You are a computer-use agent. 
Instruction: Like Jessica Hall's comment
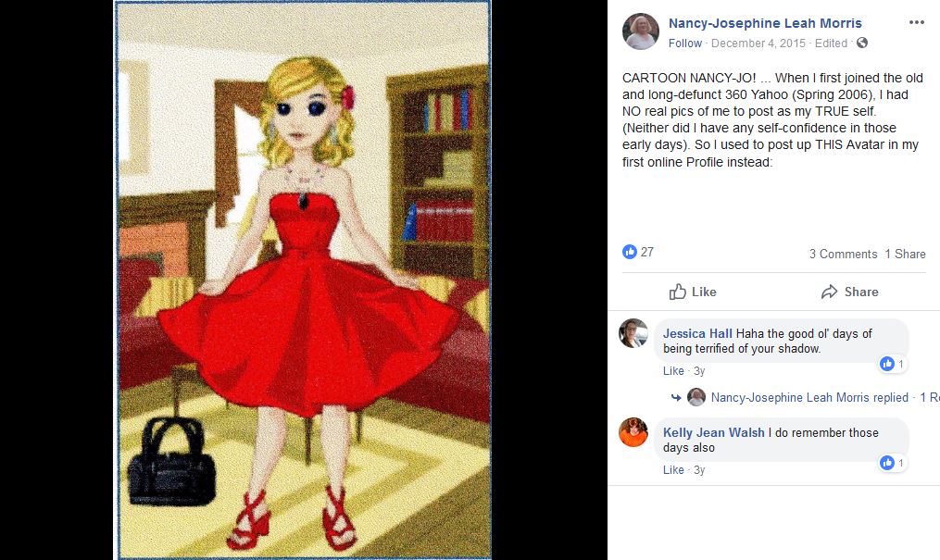pos(673,371)
